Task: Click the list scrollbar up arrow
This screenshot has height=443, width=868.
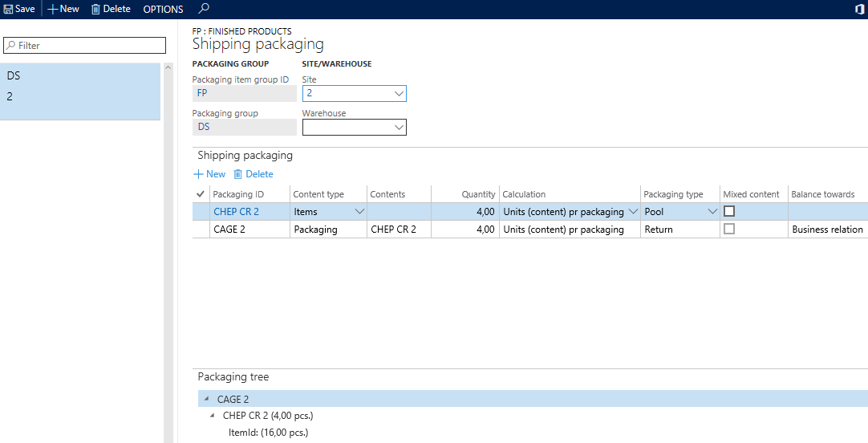Action: click(x=168, y=67)
